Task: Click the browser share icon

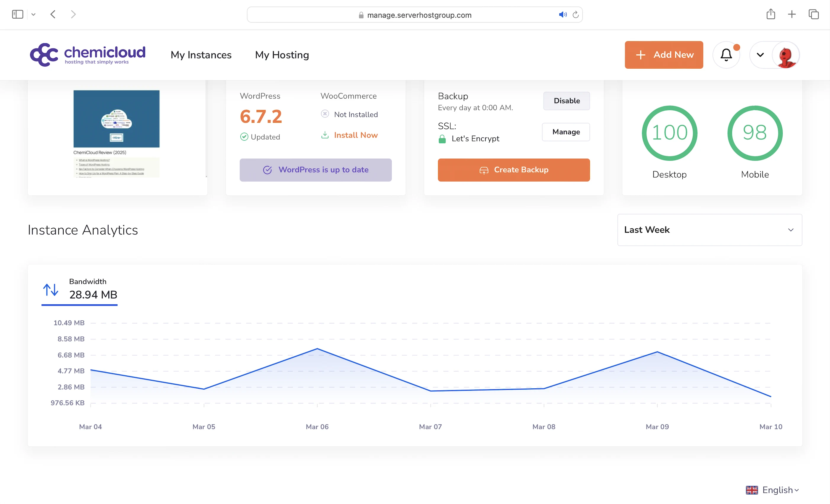Action: point(771,14)
